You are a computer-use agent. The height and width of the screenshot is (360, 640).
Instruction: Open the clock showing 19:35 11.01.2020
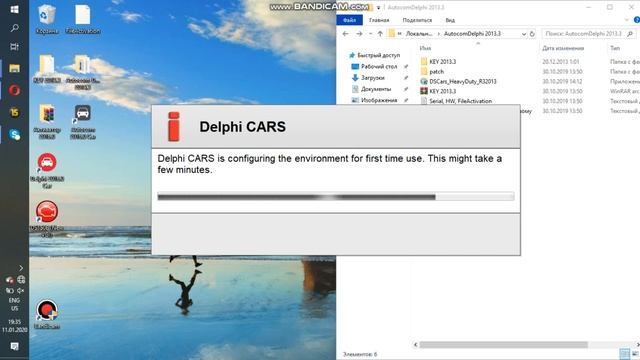[14, 326]
